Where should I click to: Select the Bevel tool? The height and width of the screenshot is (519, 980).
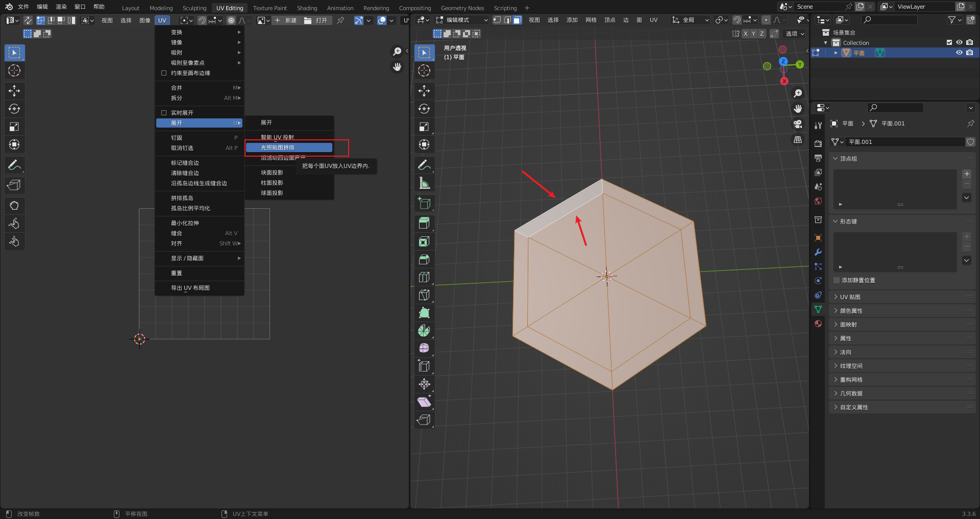pyautogui.click(x=424, y=259)
